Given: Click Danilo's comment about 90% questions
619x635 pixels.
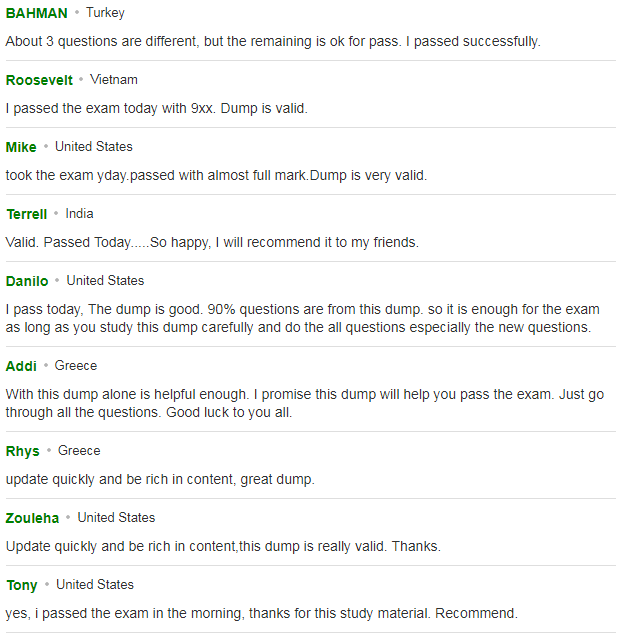Looking at the screenshot, I should pos(303,318).
